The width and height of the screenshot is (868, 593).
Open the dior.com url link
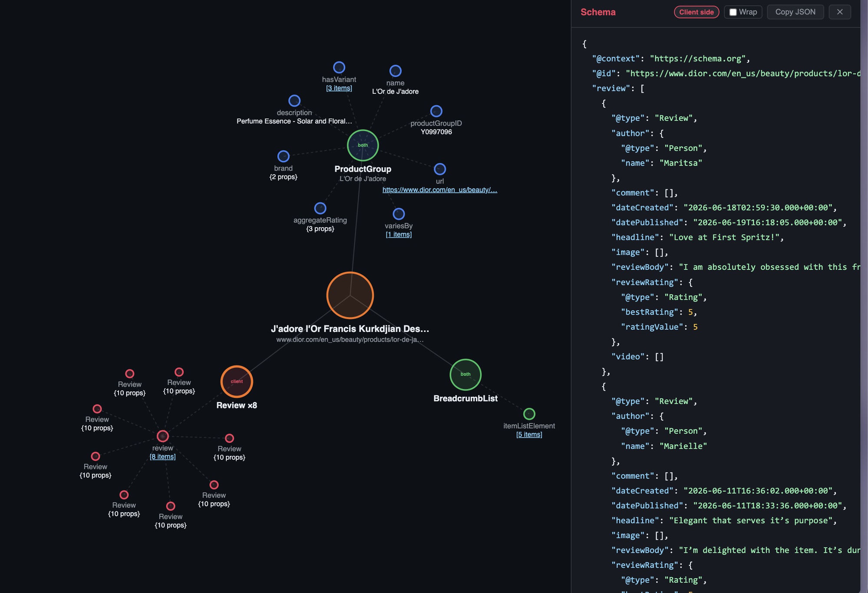pos(440,190)
